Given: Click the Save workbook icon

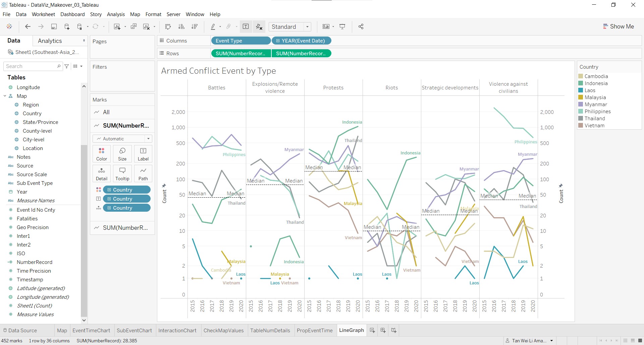Looking at the screenshot, I should pyautogui.click(x=54, y=27).
